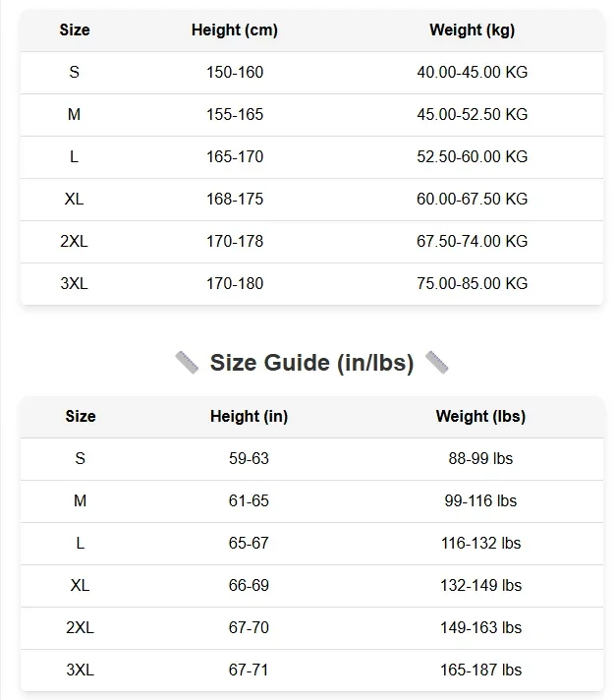Click the ruler icon left of Size Guide
The image size is (616, 700).
(187, 363)
